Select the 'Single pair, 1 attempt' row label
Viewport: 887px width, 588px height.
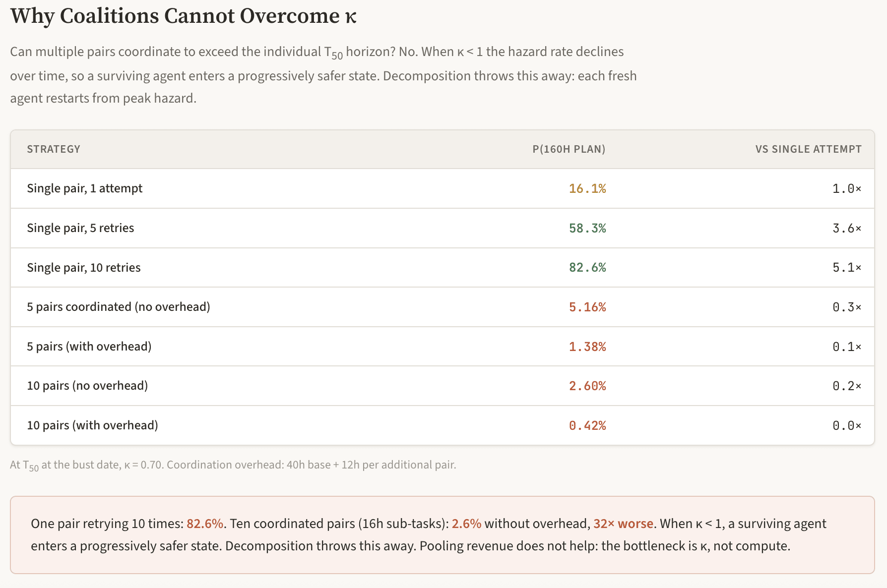click(x=85, y=188)
